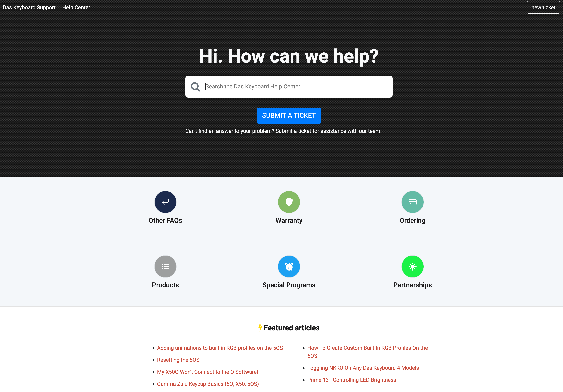Select the search input field
Viewport: 563px width, 392px height.
[x=289, y=86]
